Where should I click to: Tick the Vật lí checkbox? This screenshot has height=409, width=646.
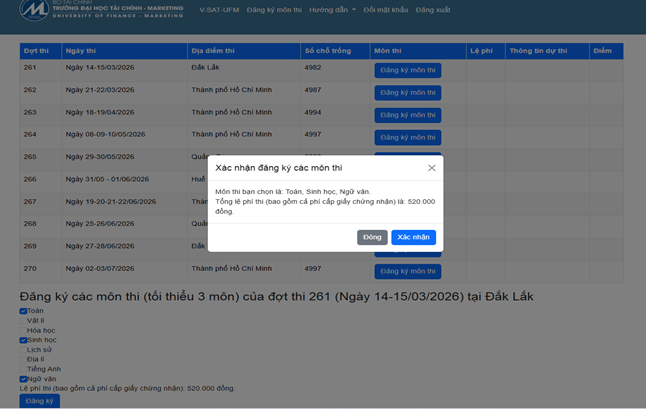click(24, 321)
